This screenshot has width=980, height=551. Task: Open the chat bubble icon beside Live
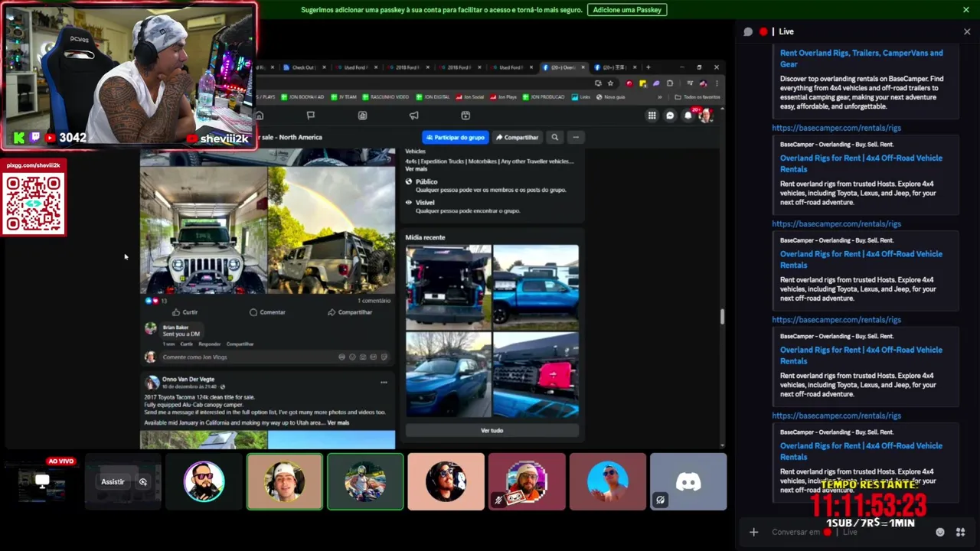tap(748, 31)
